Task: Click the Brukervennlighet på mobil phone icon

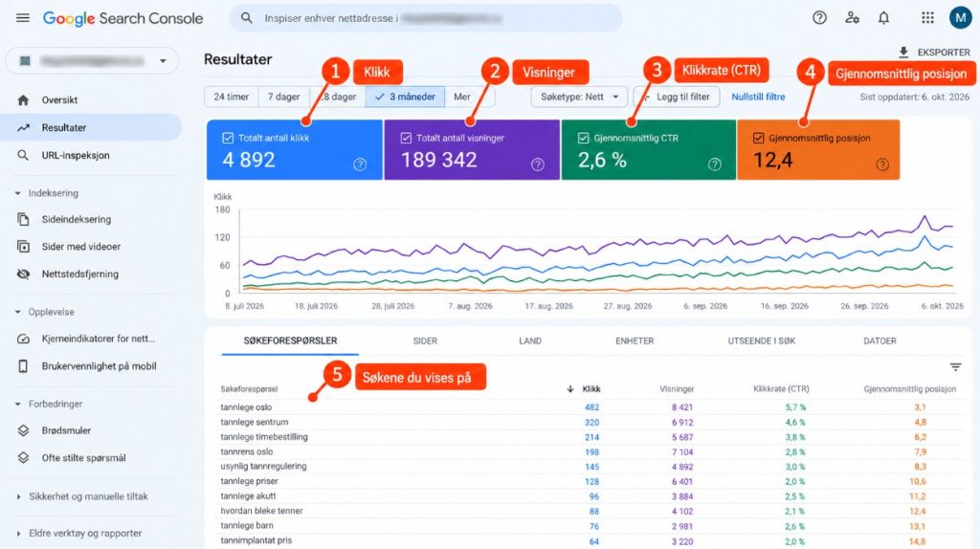Action: [x=23, y=366]
